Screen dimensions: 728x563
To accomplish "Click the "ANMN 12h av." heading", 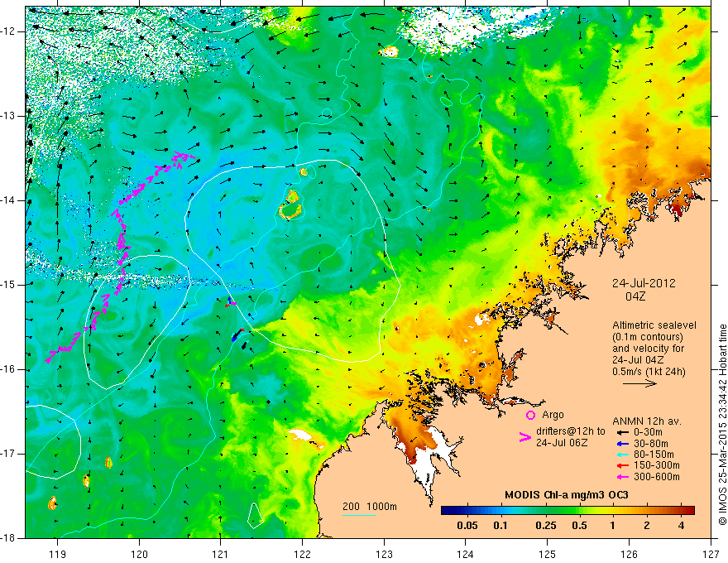I will pos(647,421).
